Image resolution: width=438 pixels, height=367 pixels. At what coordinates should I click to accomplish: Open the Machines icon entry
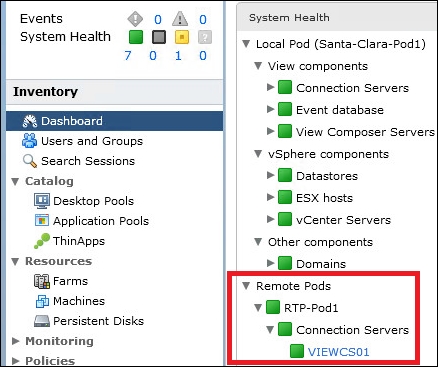[x=42, y=301]
